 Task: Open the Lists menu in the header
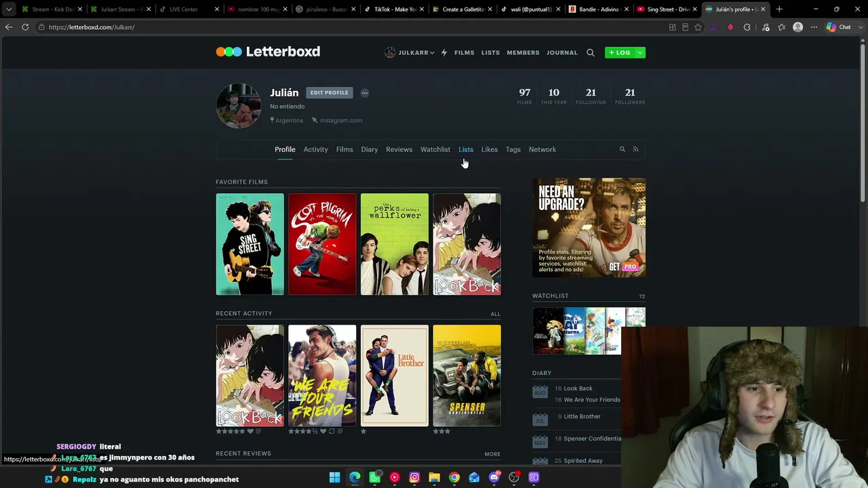(491, 52)
